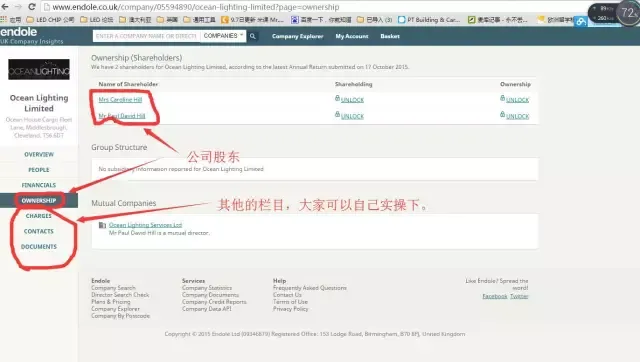The width and height of the screenshot is (640, 362).
Task: Unlock ownership for Mrs Caroline Hill
Action: 518,100
